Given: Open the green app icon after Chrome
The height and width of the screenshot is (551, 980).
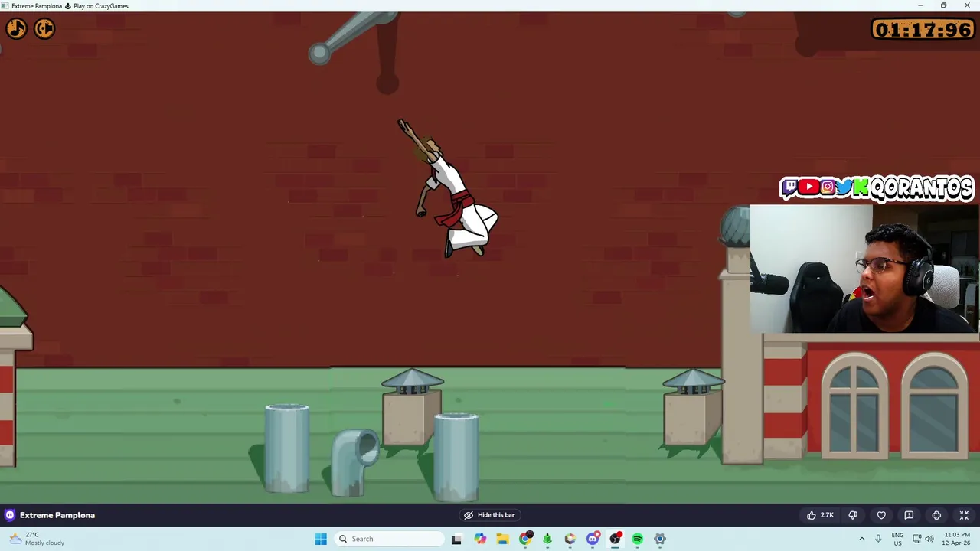Looking at the screenshot, I should coord(547,539).
